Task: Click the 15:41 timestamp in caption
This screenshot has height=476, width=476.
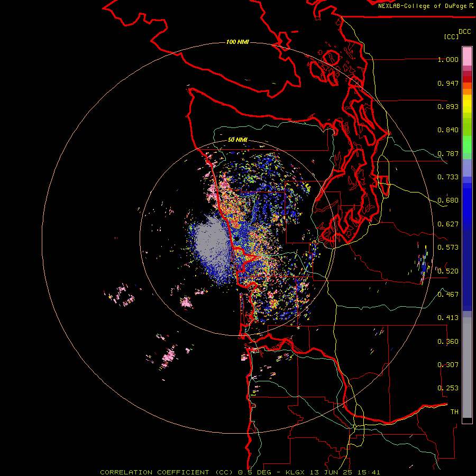Action: click(x=369, y=472)
